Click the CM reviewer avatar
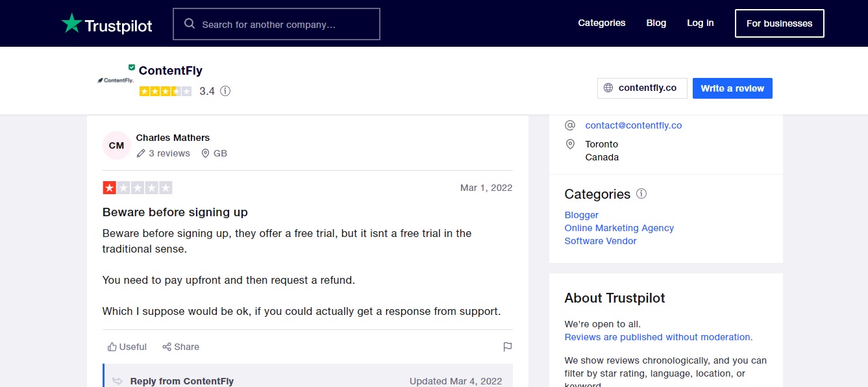The image size is (868, 387). [x=117, y=145]
